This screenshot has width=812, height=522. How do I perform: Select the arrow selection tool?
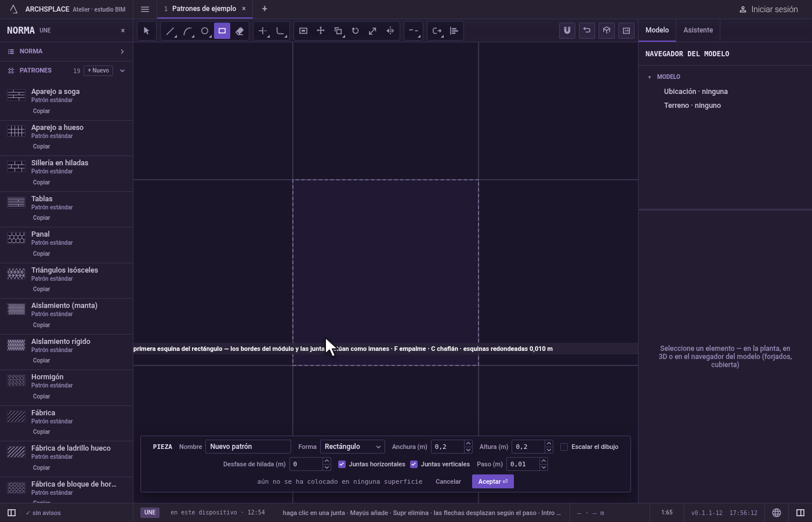point(146,31)
